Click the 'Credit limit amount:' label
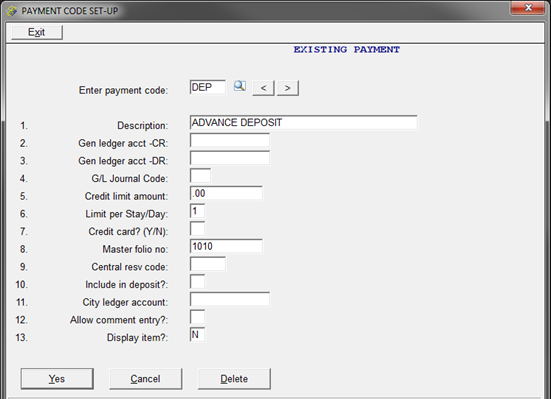This screenshot has height=399, width=551. pos(126,196)
